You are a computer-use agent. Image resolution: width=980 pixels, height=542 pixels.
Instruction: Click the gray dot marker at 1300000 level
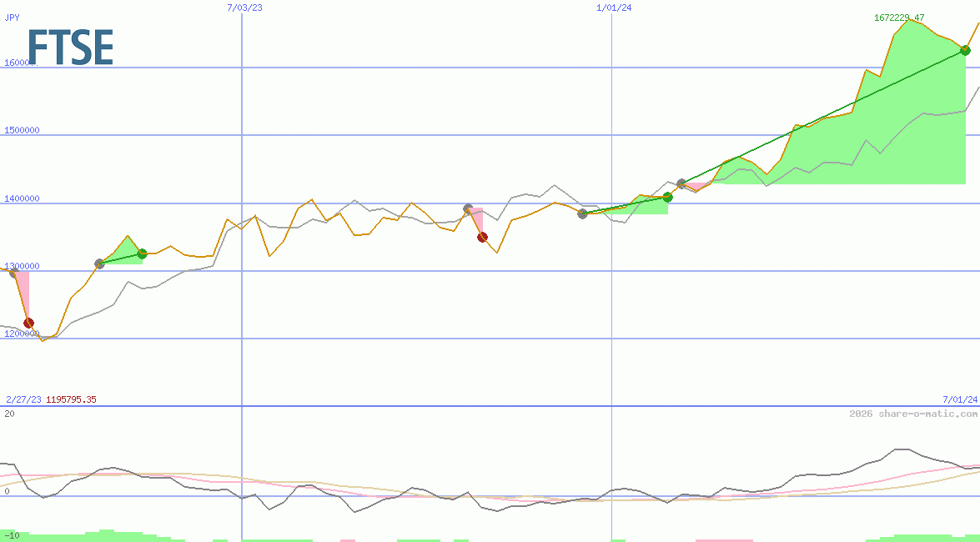(99, 264)
